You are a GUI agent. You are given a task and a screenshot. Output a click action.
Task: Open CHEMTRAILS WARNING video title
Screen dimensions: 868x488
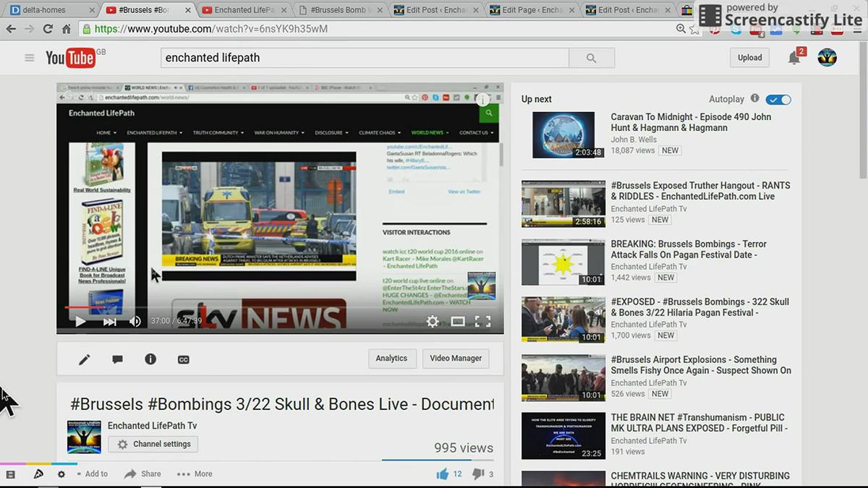pos(700,480)
